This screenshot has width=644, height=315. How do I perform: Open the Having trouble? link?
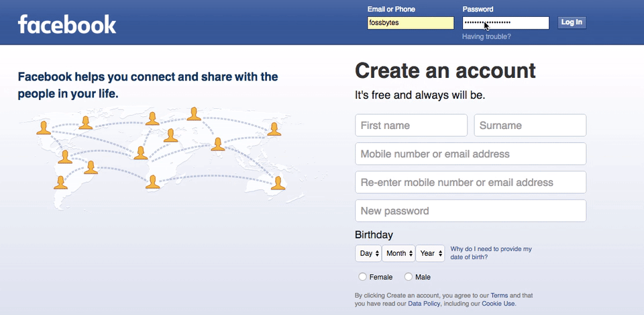[x=486, y=36]
